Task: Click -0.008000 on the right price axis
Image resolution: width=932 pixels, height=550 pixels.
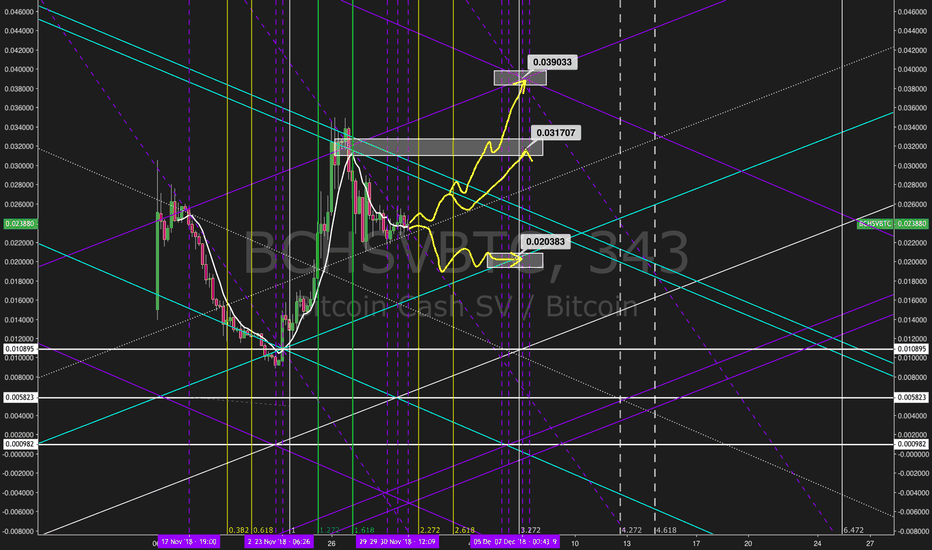Action: 911,532
